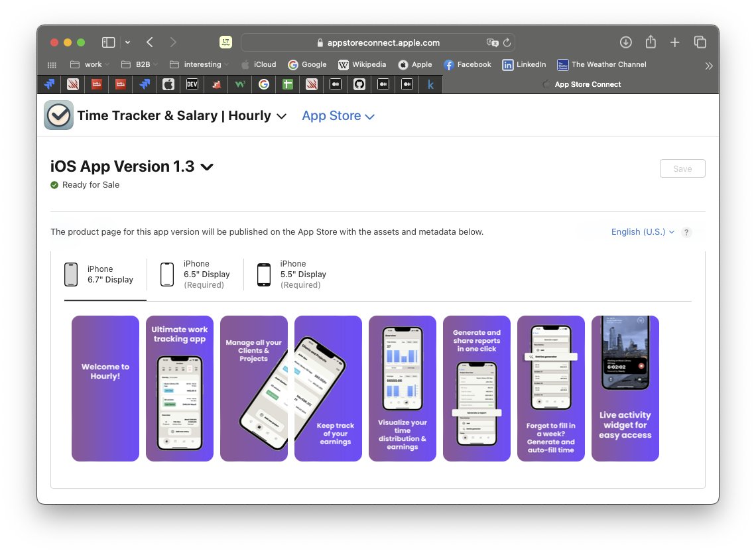
Task: Reload the page with the refresh icon
Action: [x=507, y=42]
